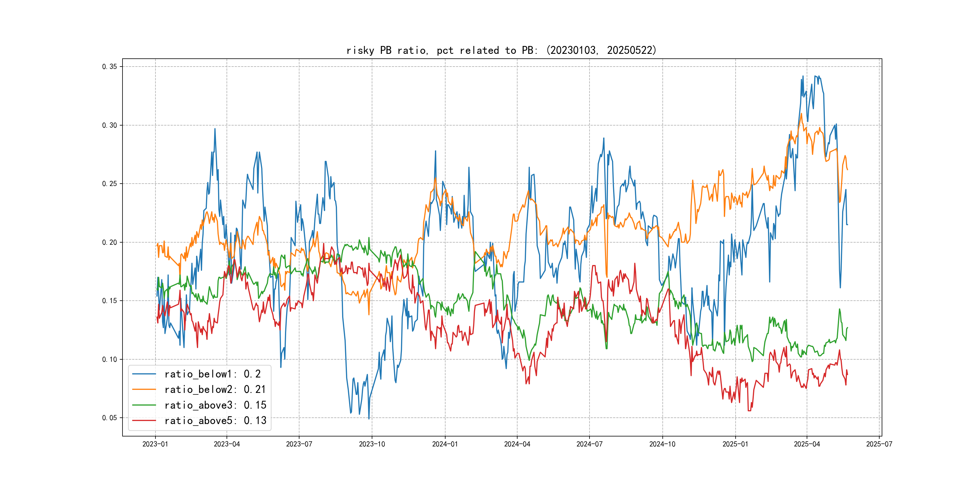
Task: Click the orange ratio_below2 legend line
Action: (144, 390)
